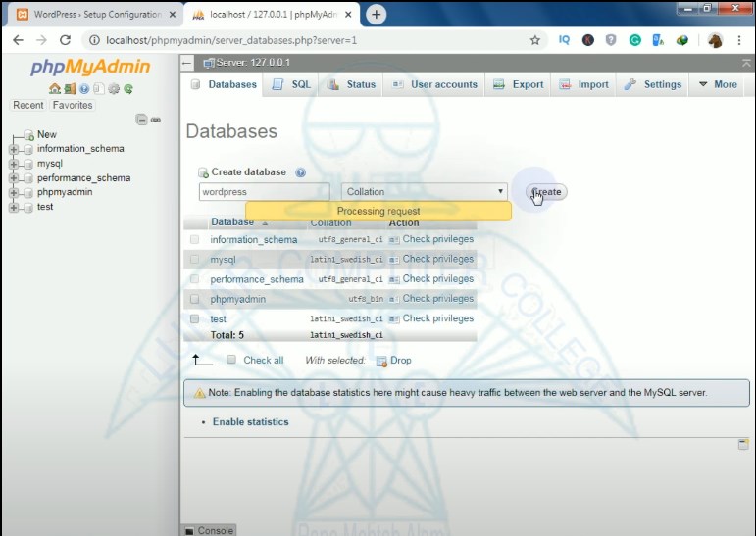Open the Status tab
756x536 pixels.
tap(351, 84)
